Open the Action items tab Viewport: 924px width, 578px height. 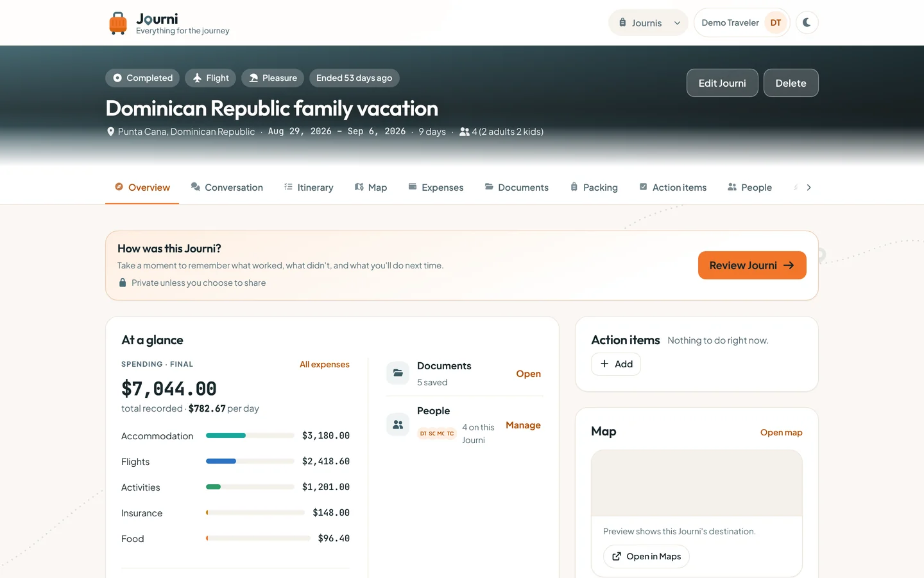(x=673, y=188)
